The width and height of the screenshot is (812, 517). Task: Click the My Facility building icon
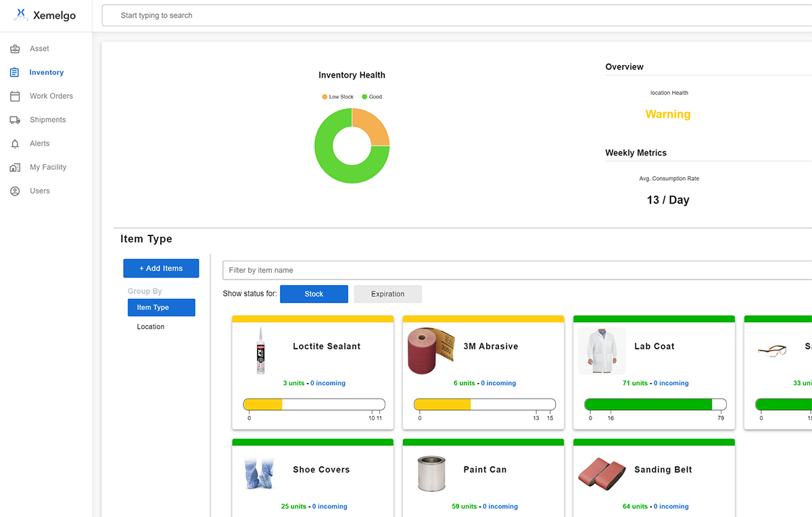[x=15, y=167]
